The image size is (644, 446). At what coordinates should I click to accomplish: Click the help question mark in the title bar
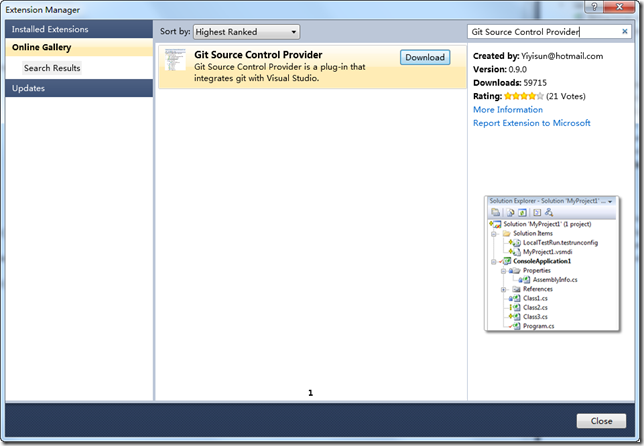(594, 6)
